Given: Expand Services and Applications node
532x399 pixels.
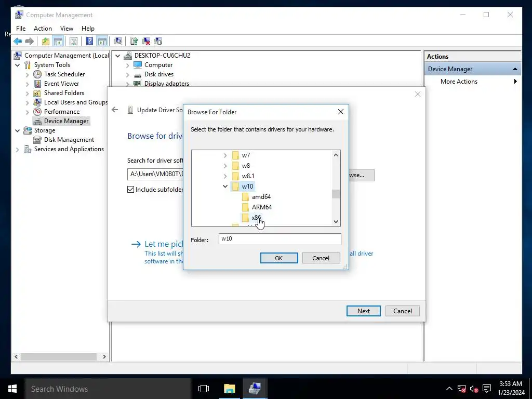Looking at the screenshot, I should [x=18, y=149].
